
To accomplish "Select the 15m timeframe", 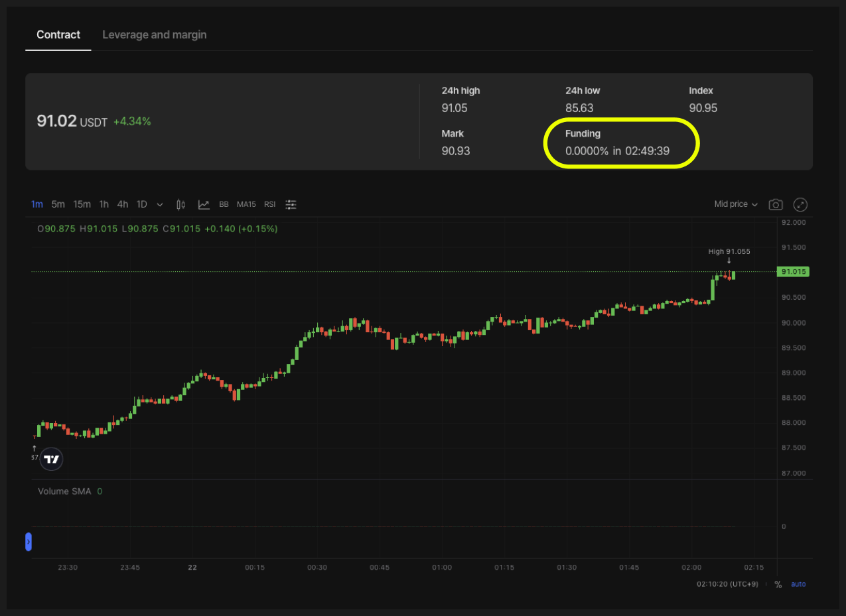I will click(82, 204).
